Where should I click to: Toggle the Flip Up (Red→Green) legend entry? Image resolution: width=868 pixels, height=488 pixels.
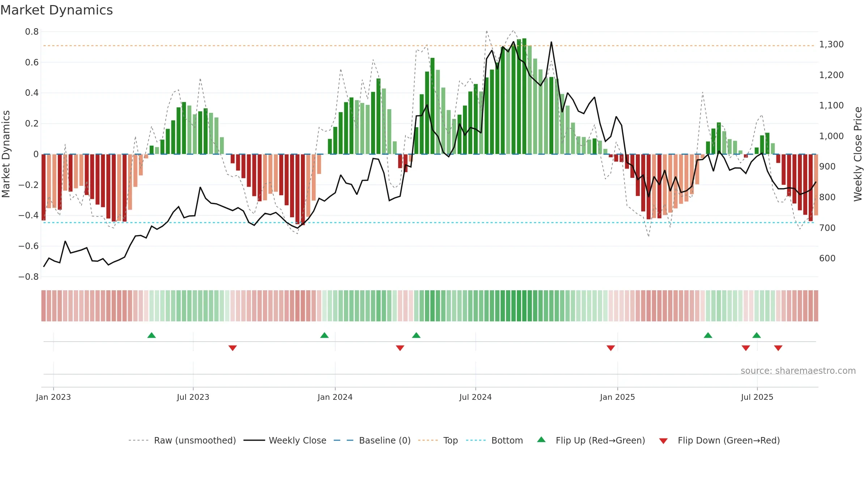tap(591, 440)
